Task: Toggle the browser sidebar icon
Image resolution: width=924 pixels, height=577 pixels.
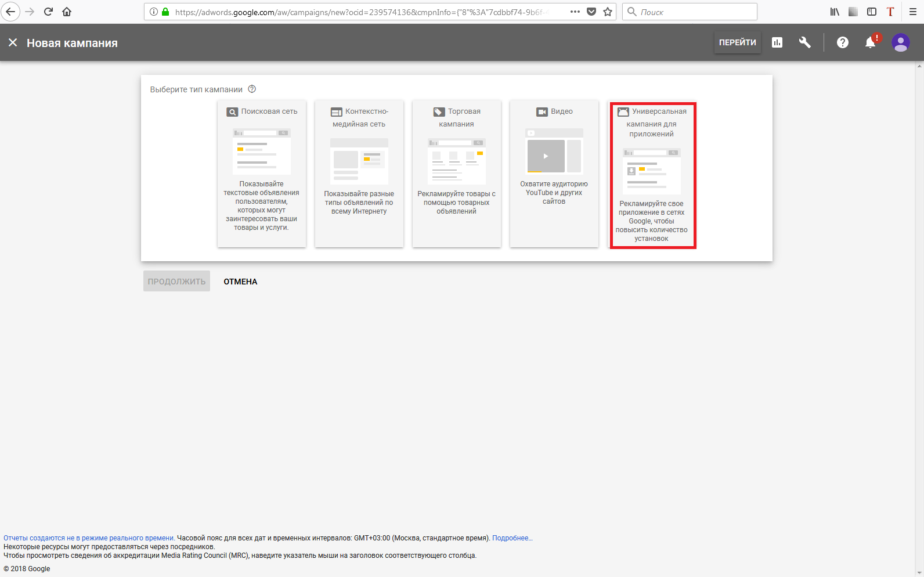Action: [872, 12]
